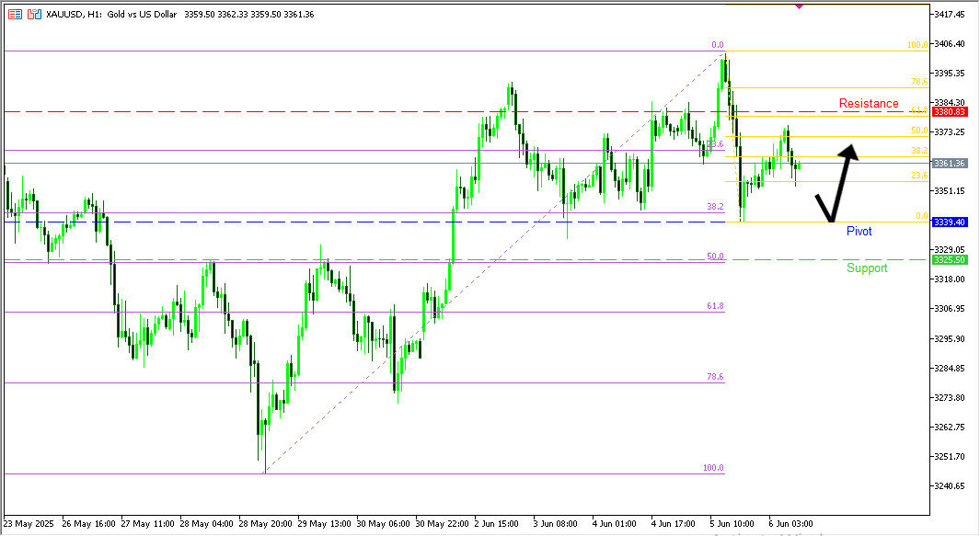The image size is (980, 536).
Task: Click the red 3380.83 price tag
Action: (x=949, y=111)
